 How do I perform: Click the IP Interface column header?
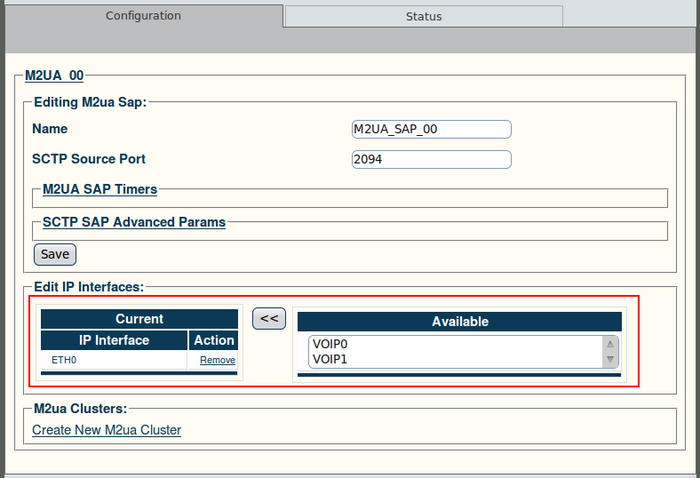pos(114,340)
